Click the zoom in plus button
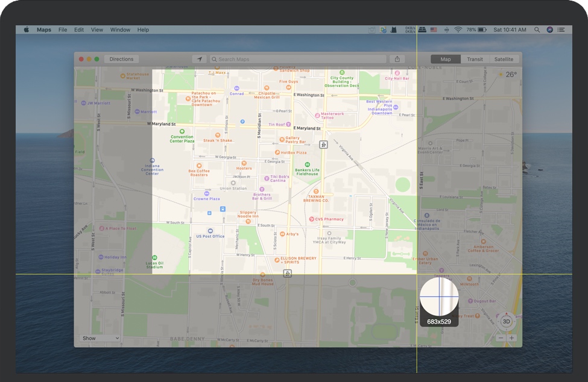 tap(511, 338)
